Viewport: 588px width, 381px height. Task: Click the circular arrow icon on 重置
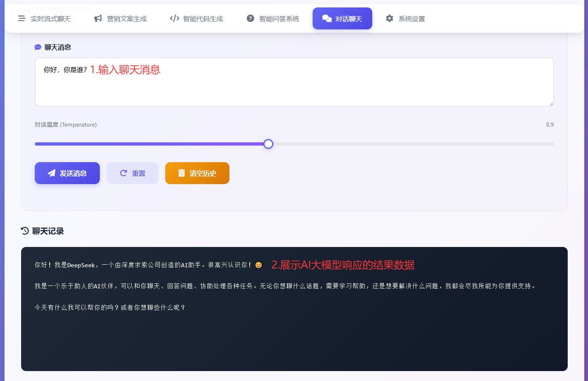[123, 173]
